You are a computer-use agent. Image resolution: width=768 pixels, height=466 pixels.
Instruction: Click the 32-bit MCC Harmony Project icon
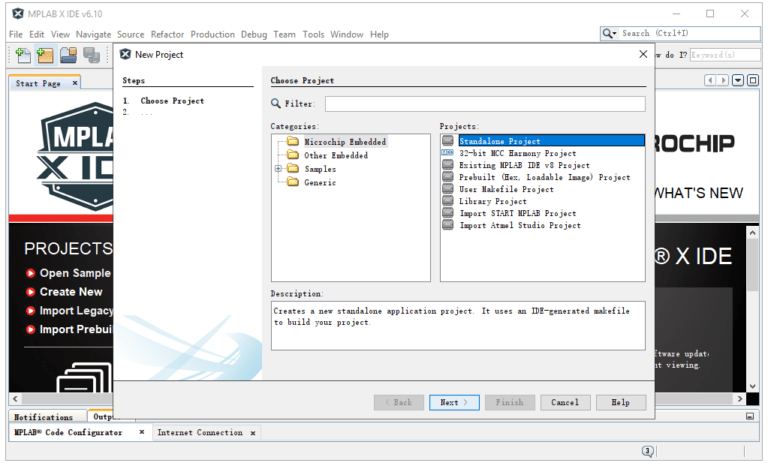448,154
